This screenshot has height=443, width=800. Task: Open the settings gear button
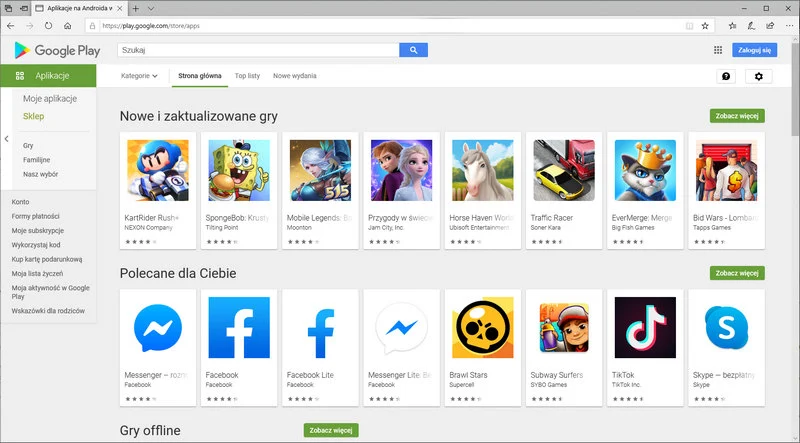[758, 76]
